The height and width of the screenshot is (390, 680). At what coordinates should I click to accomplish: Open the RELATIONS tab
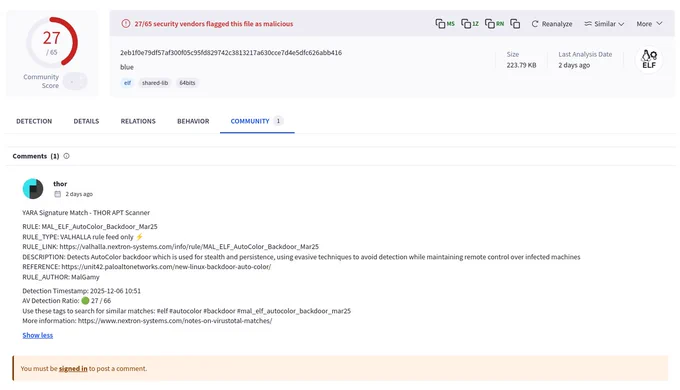[138, 121]
